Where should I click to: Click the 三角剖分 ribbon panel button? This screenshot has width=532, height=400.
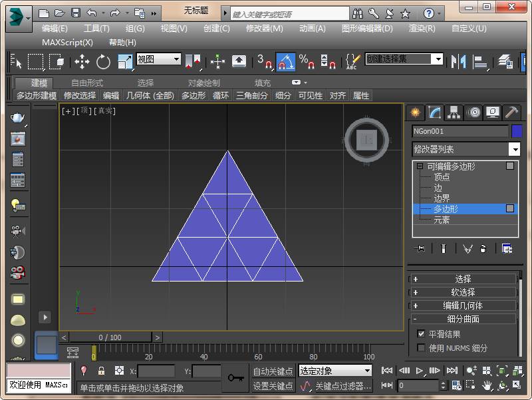(x=252, y=95)
